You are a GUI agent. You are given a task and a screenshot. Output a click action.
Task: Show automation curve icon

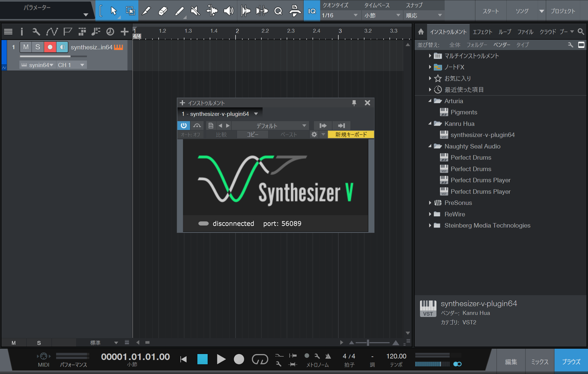click(52, 31)
